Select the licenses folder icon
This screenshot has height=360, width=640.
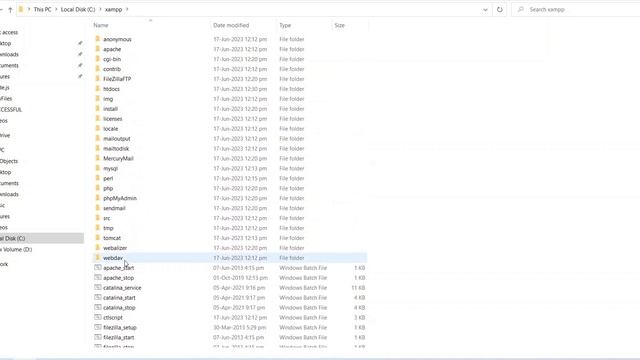(98, 118)
